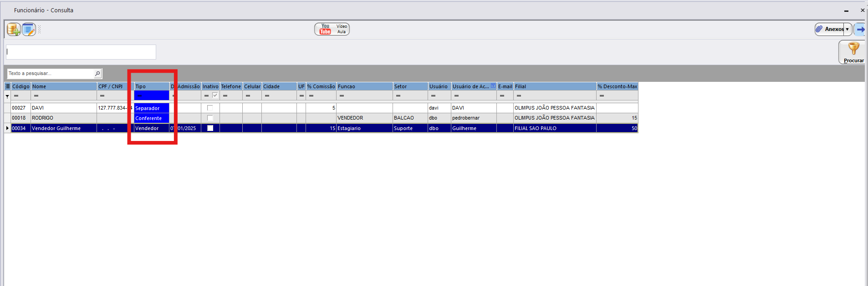Toggle Inativo checkbox for Vendedor Guilherme row
Image resolution: width=868 pixels, height=286 pixels.
[210, 128]
